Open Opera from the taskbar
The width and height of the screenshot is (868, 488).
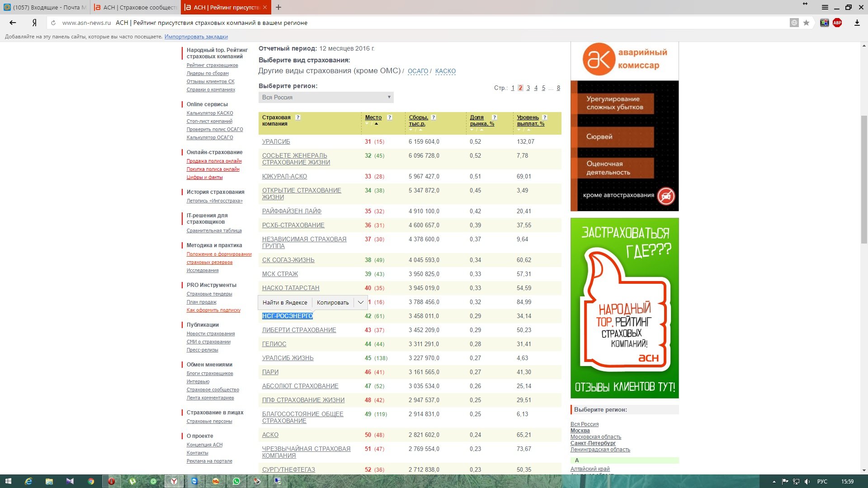[112, 481]
